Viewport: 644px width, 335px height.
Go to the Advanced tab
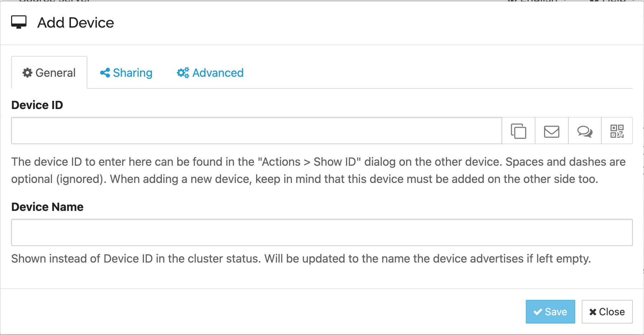coord(211,73)
